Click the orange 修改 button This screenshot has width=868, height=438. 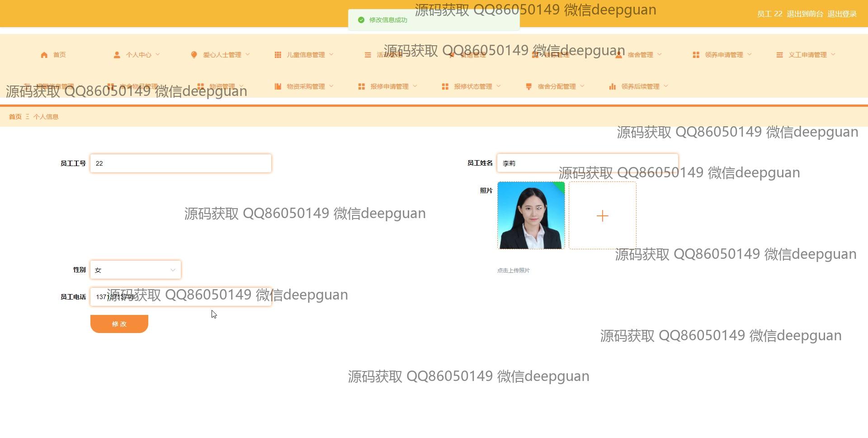coord(119,324)
